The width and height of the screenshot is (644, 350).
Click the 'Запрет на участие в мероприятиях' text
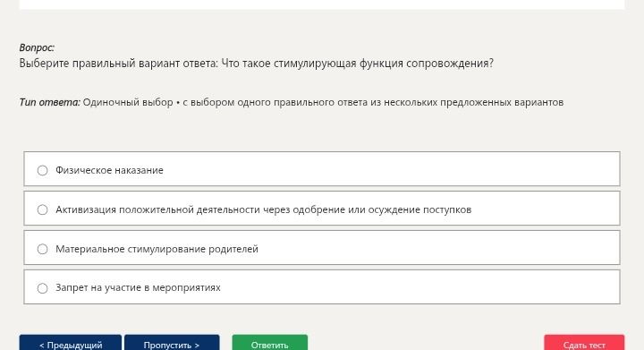pyautogui.click(x=138, y=287)
